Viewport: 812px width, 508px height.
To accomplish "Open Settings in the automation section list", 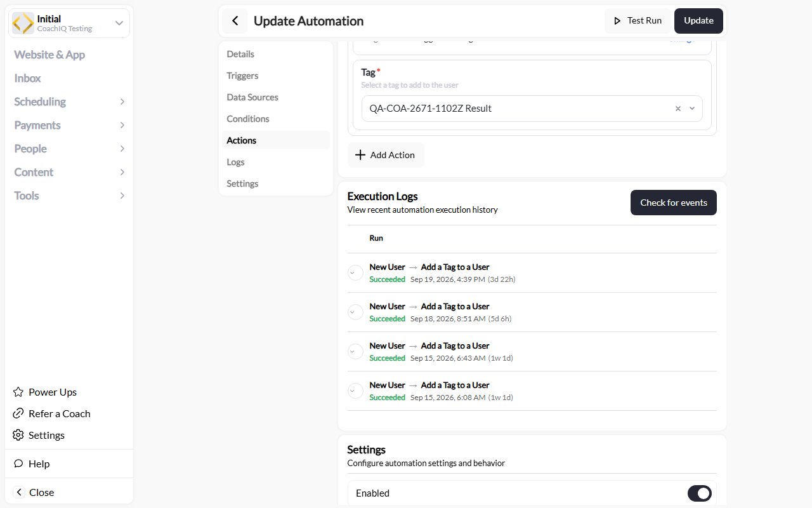I will point(275,184).
